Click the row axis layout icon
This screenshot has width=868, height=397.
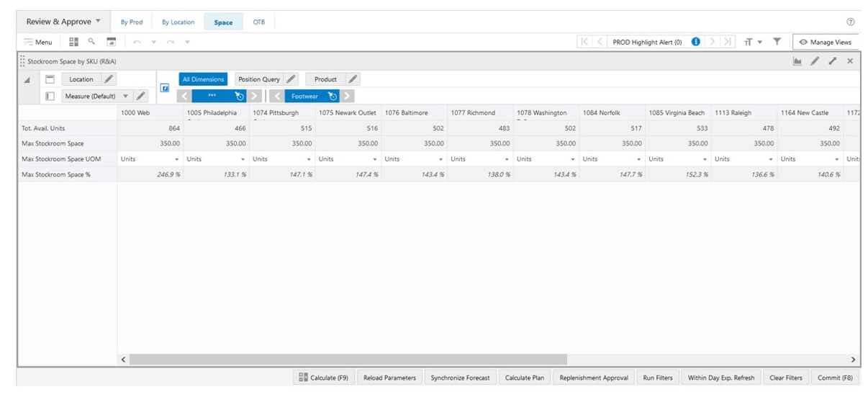[x=50, y=96]
